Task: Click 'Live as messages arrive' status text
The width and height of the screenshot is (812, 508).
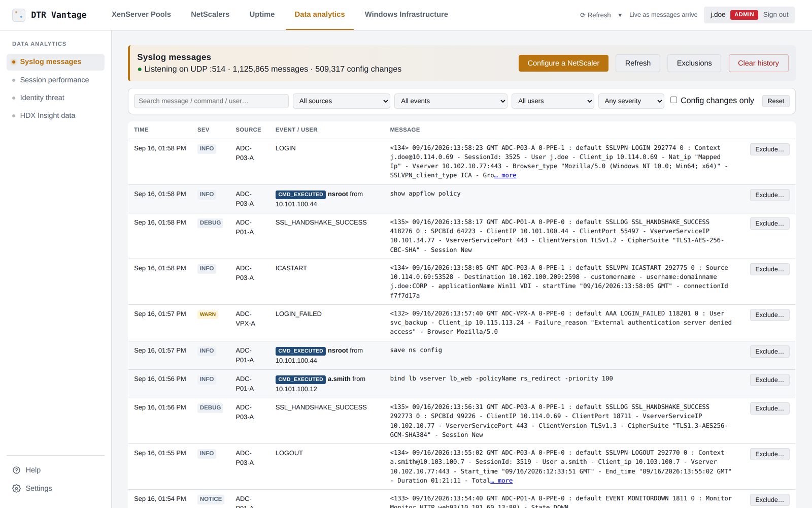Action: (663, 15)
